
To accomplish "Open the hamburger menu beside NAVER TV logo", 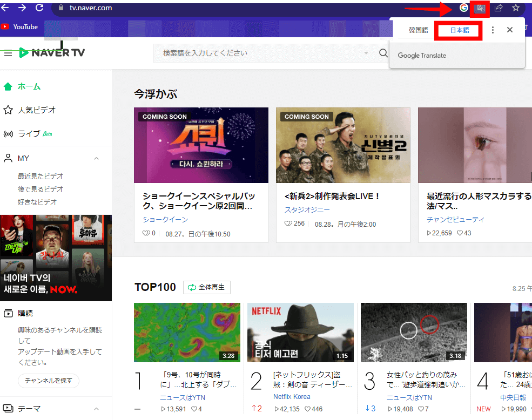I will click(x=8, y=53).
